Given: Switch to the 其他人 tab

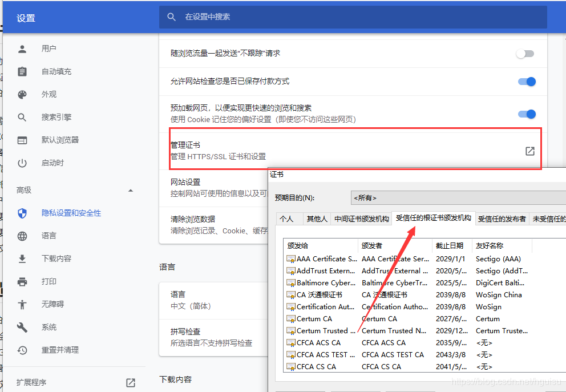Looking at the screenshot, I should (x=317, y=219).
